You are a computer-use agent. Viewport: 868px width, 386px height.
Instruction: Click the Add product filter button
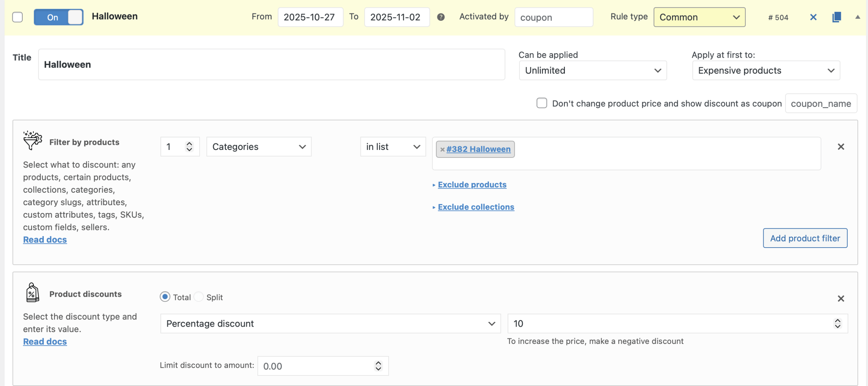[805, 238]
